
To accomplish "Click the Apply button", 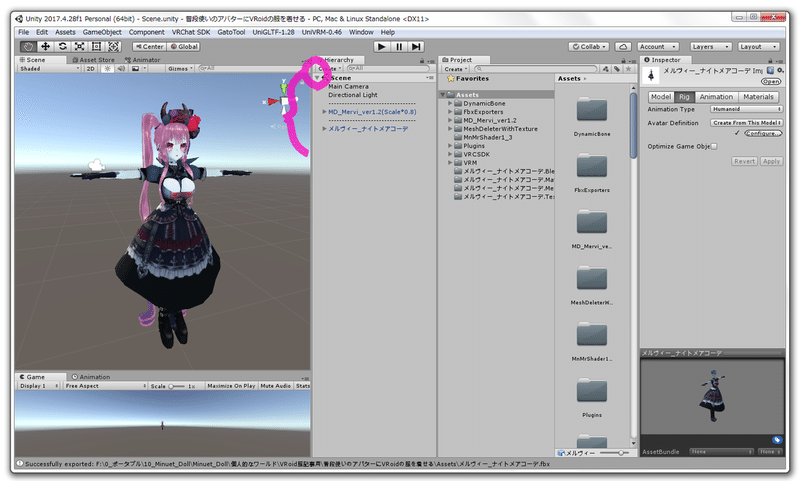I will pyautogui.click(x=771, y=161).
